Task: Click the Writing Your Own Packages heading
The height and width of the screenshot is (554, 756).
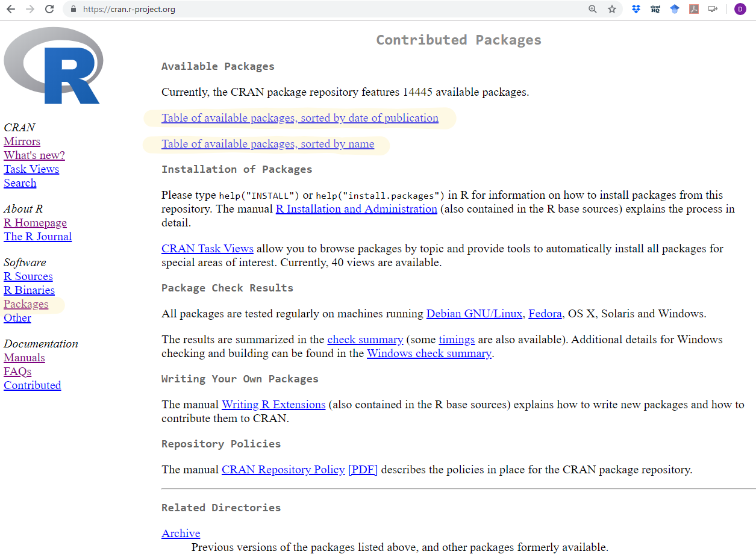Action: tap(240, 379)
